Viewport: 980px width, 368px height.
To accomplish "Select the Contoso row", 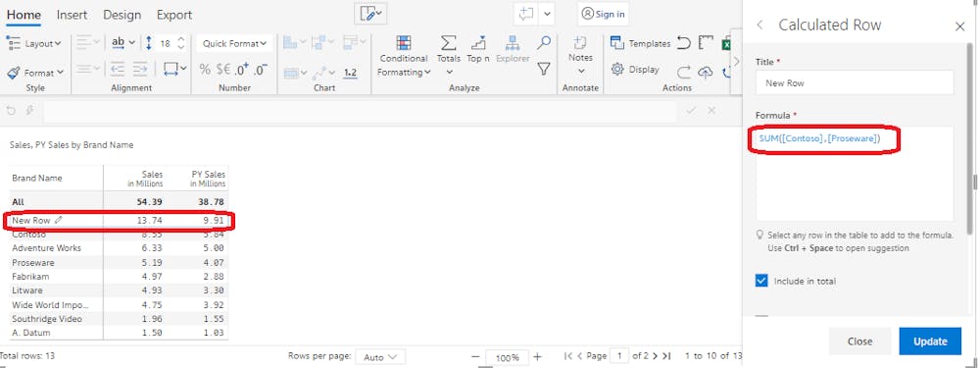I will [x=119, y=235].
